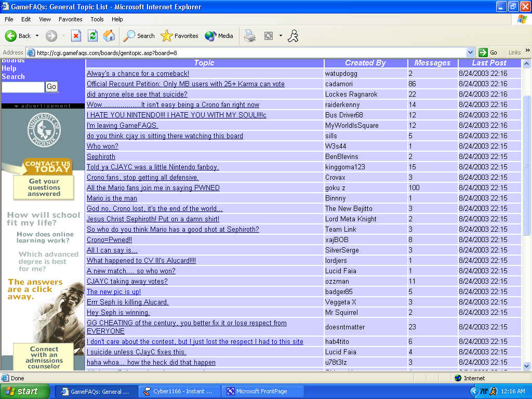Switch to Cyber1166 Instant Message window in taskbar
Image resolution: width=532 pixels, height=399 pixels.
pos(179,392)
